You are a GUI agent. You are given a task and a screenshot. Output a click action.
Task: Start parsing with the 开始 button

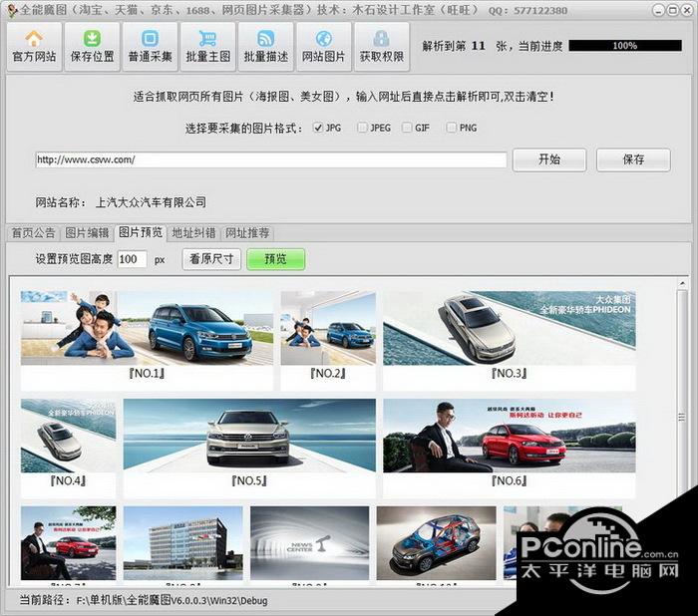point(549,159)
